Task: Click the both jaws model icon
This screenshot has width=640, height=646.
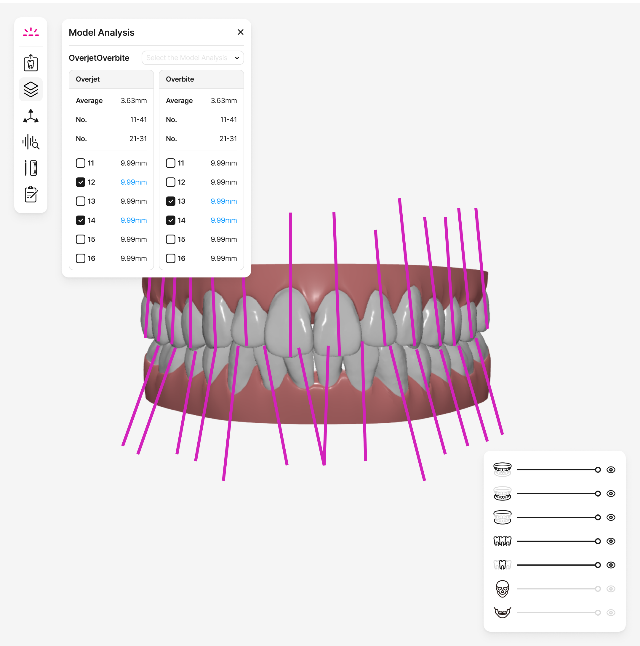Action: coord(502,517)
